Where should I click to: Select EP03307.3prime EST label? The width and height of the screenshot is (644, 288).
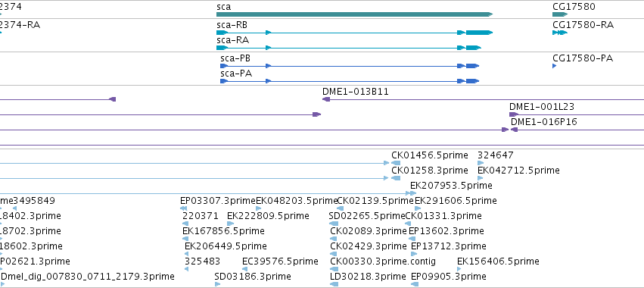[x=218, y=201]
